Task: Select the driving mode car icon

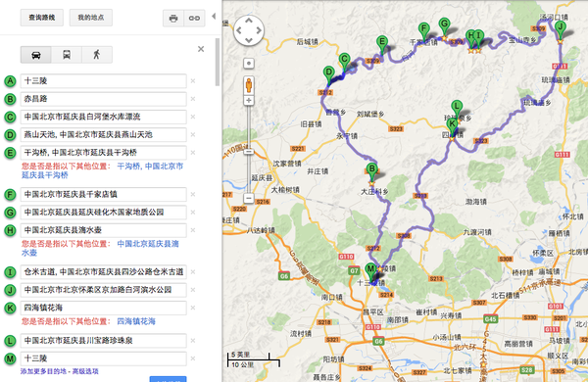Action: click(36, 55)
